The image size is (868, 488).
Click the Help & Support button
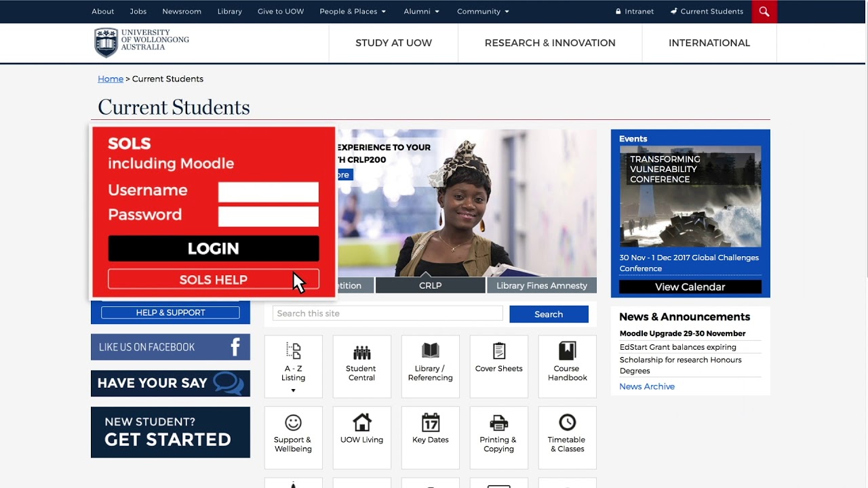(x=170, y=312)
